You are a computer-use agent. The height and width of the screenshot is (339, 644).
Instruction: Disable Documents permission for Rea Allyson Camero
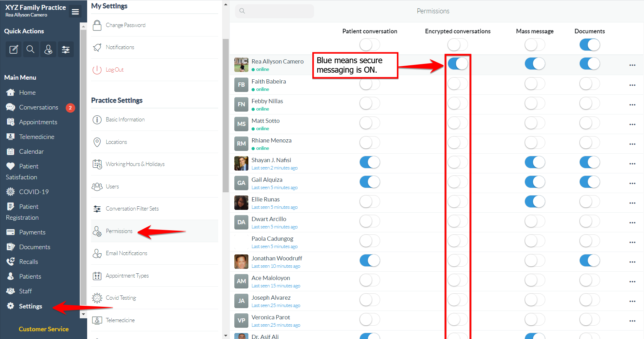pos(590,64)
